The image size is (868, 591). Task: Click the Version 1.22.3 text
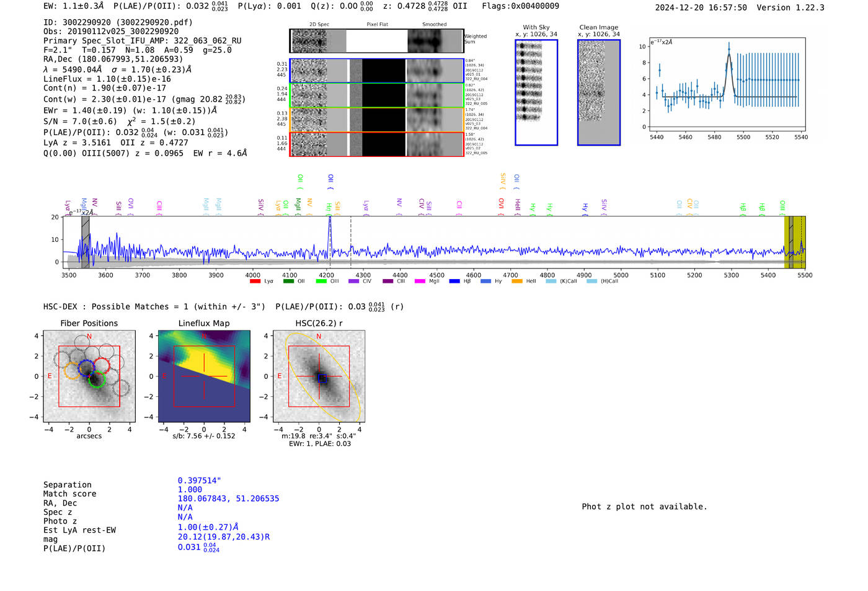pos(790,7)
